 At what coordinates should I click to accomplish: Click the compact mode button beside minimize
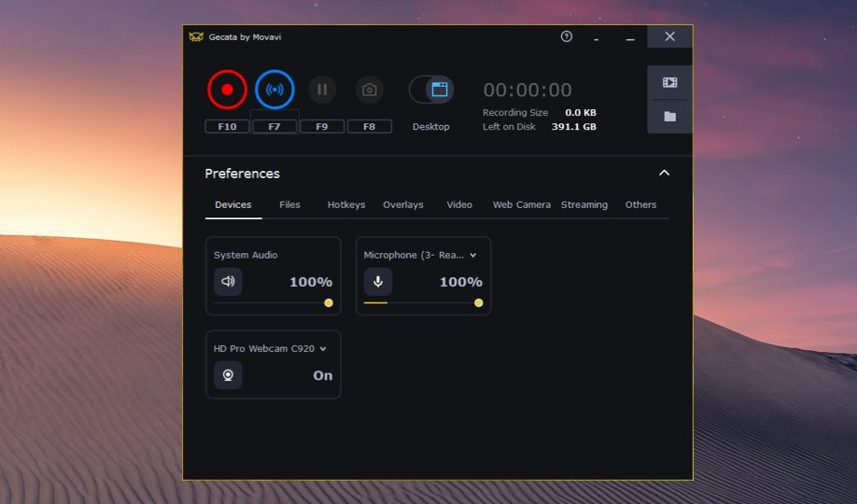597,38
